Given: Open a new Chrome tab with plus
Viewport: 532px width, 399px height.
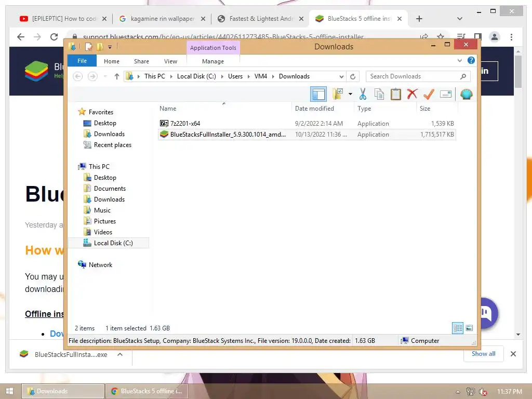Looking at the screenshot, I should point(419,19).
